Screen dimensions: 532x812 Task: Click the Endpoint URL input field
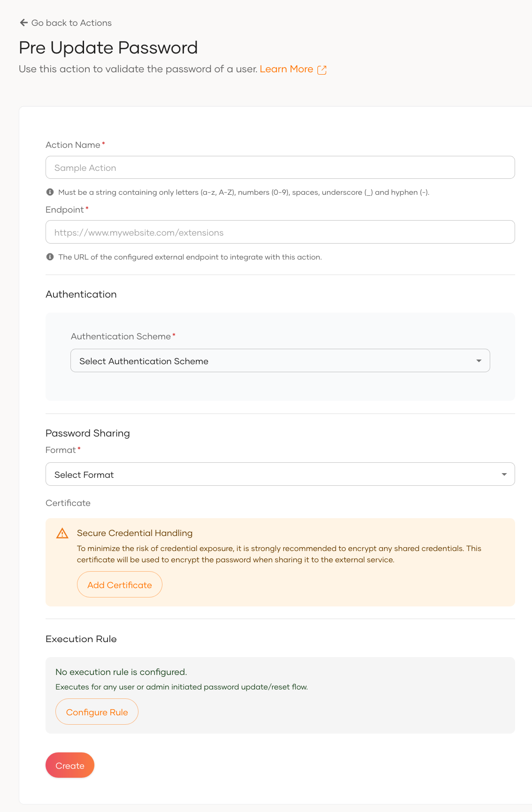point(280,231)
